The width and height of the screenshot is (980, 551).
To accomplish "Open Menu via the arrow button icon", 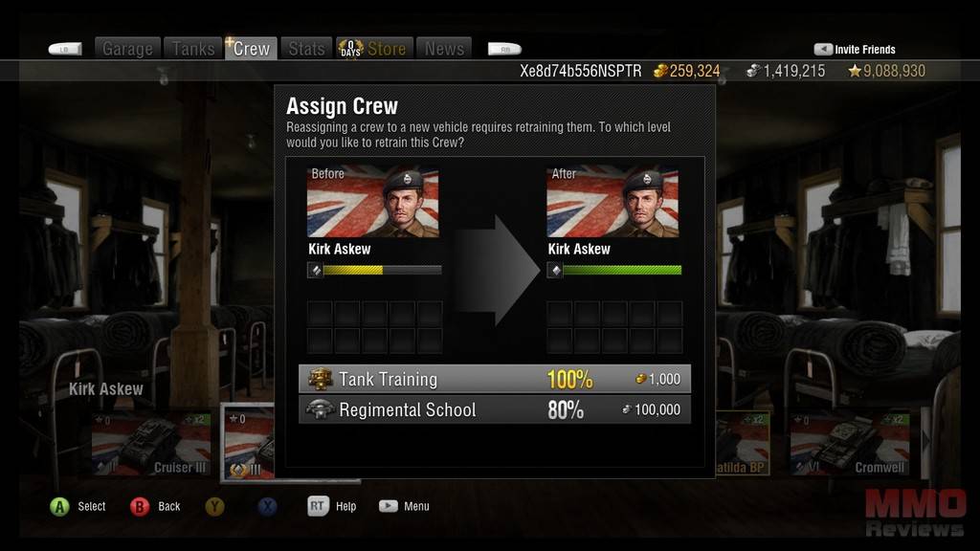I will (389, 506).
